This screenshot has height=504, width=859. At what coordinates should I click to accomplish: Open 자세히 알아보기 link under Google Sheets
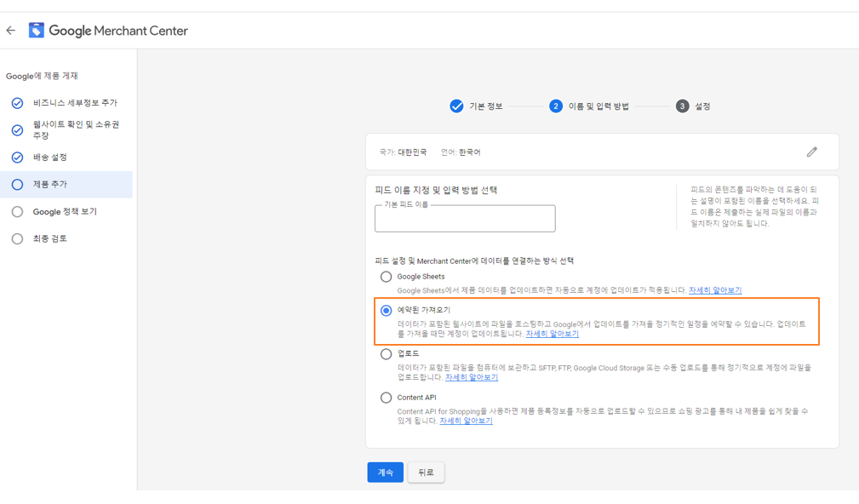[x=715, y=290]
